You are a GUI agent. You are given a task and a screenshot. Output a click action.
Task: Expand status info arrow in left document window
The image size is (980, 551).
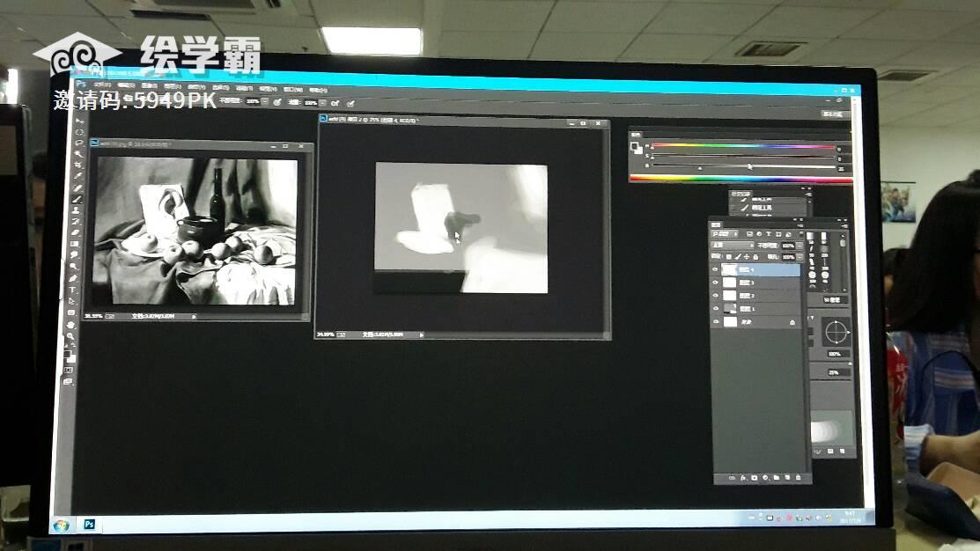[x=194, y=317]
